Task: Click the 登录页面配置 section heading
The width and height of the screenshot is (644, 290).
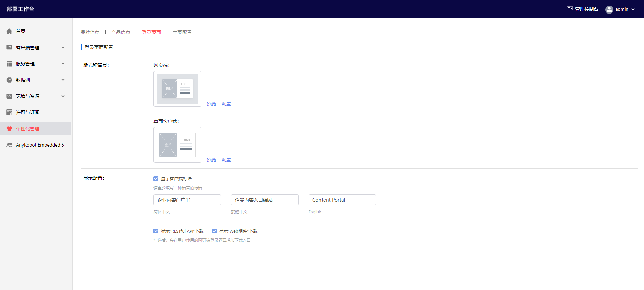Action: (99, 47)
